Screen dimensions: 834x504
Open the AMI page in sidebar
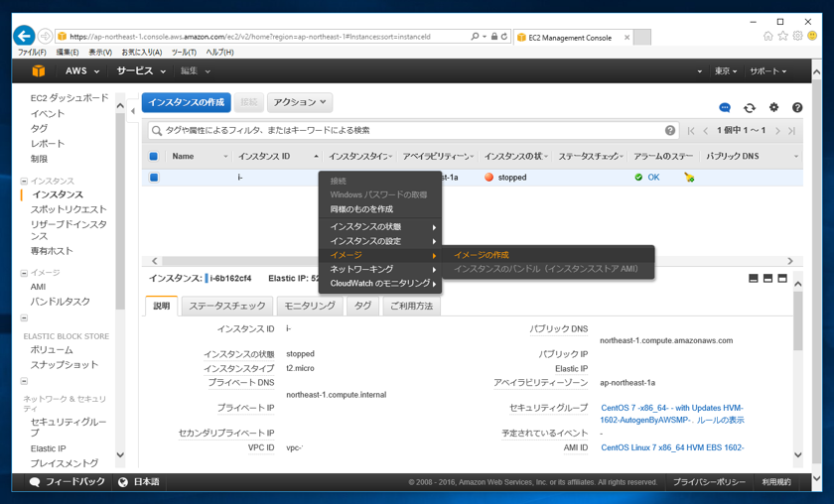38,287
